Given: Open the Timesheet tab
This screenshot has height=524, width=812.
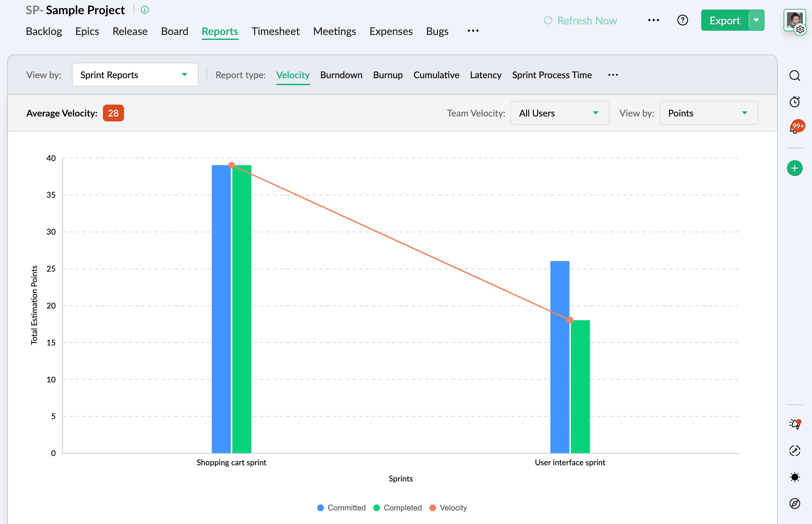Looking at the screenshot, I should pos(275,31).
